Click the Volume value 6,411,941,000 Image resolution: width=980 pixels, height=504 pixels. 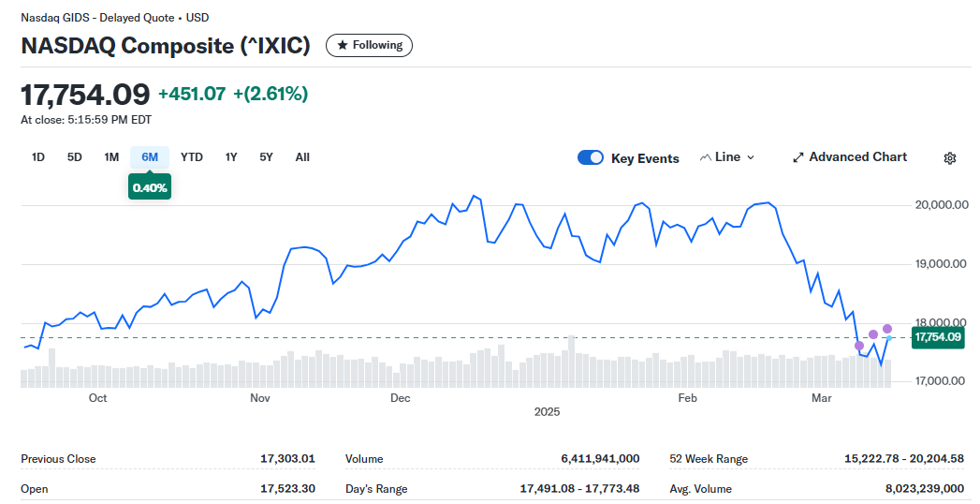[x=600, y=459]
